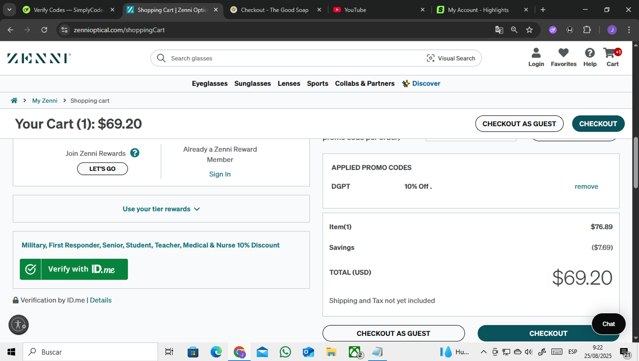Click top CHECKOUT AS GUEST button

click(519, 123)
